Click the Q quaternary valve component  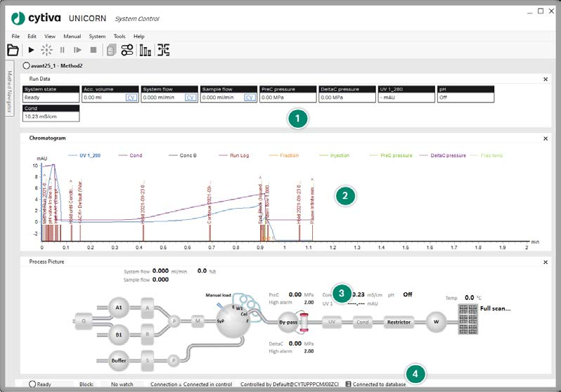[84, 321]
